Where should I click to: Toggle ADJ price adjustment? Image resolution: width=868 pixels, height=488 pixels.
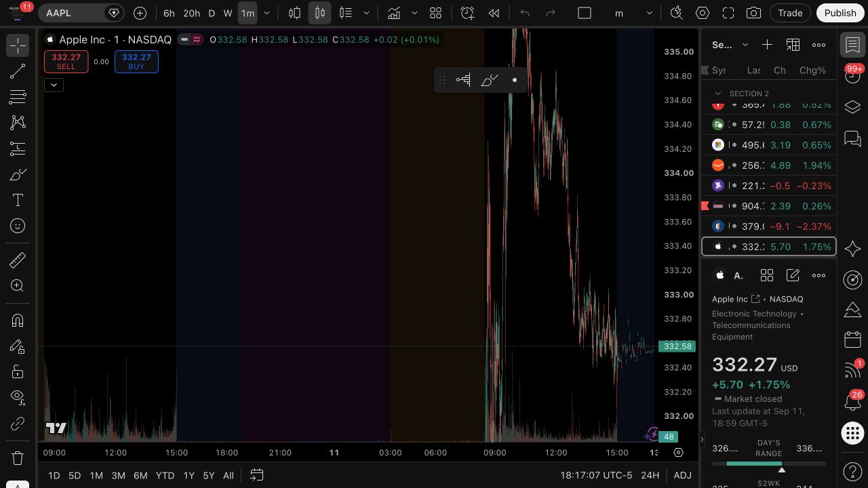682,475
